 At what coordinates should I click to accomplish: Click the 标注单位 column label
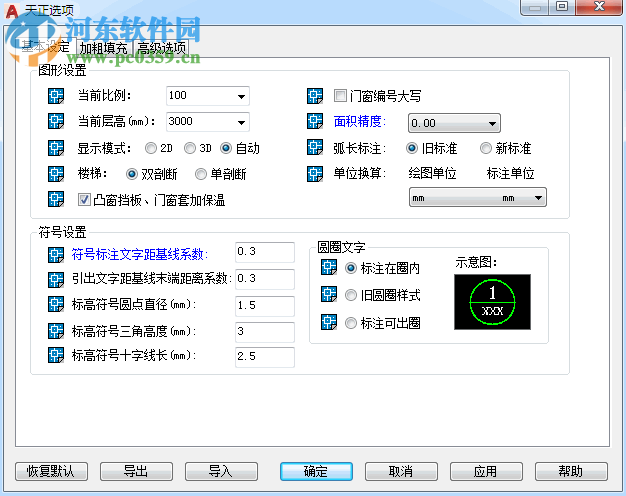point(510,174)
